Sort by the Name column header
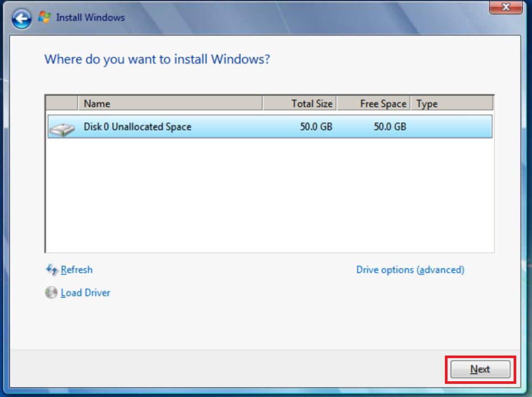532x397 pixels. coord(169,103)
